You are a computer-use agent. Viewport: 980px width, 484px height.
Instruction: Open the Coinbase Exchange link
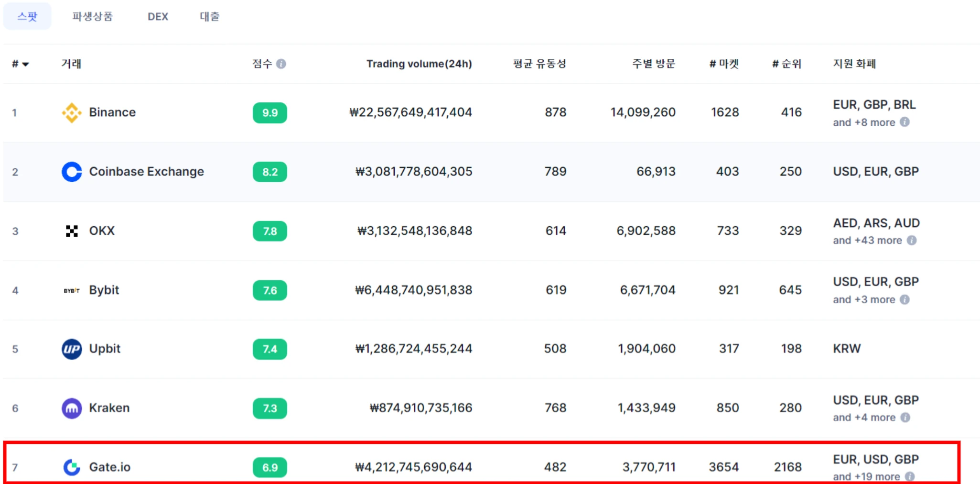point(147,172)
